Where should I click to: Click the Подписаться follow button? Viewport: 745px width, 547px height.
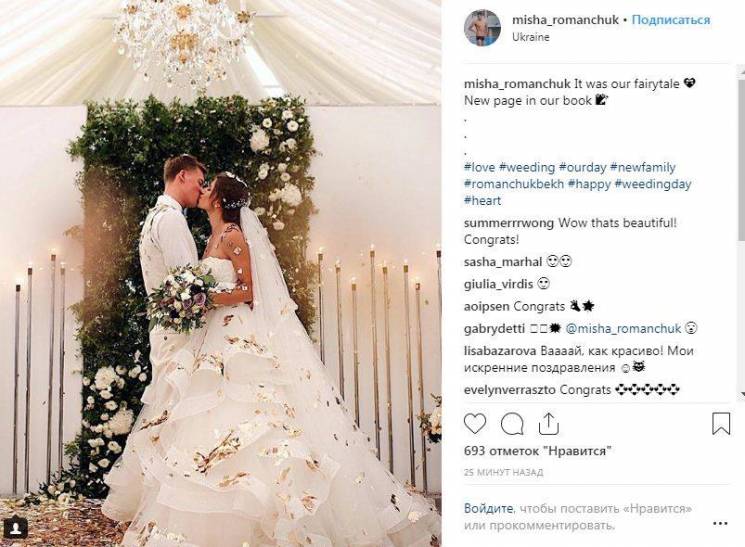coord(671,20)
